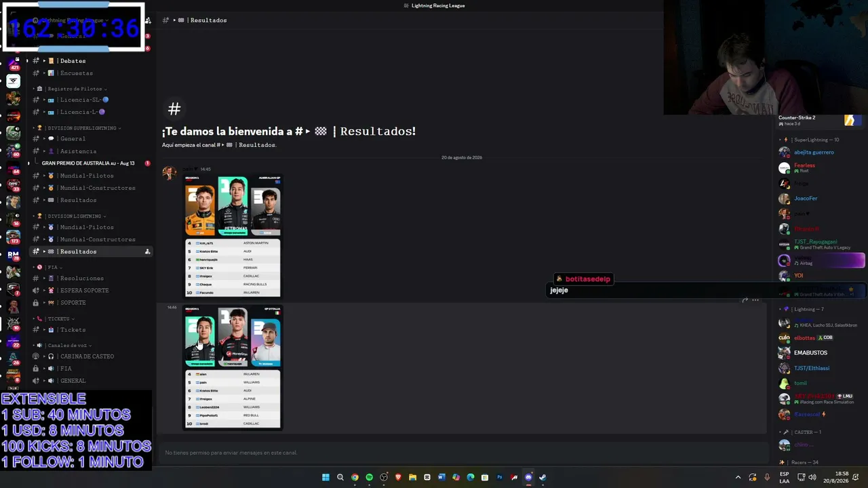Open the Asistencia channel
868x488 pixels.
pyautogui.click(x=90, y=151)
